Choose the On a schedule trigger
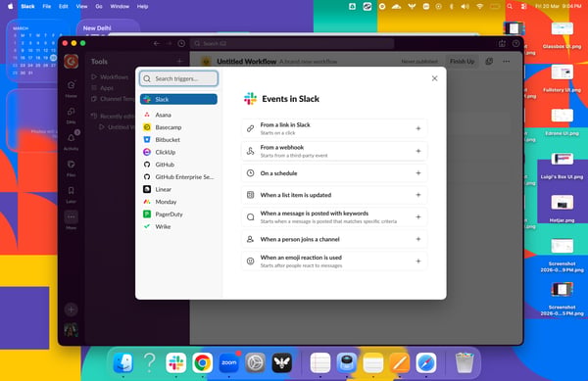The height and width of the screenshot is (381, 588). [x=334, y=173]
